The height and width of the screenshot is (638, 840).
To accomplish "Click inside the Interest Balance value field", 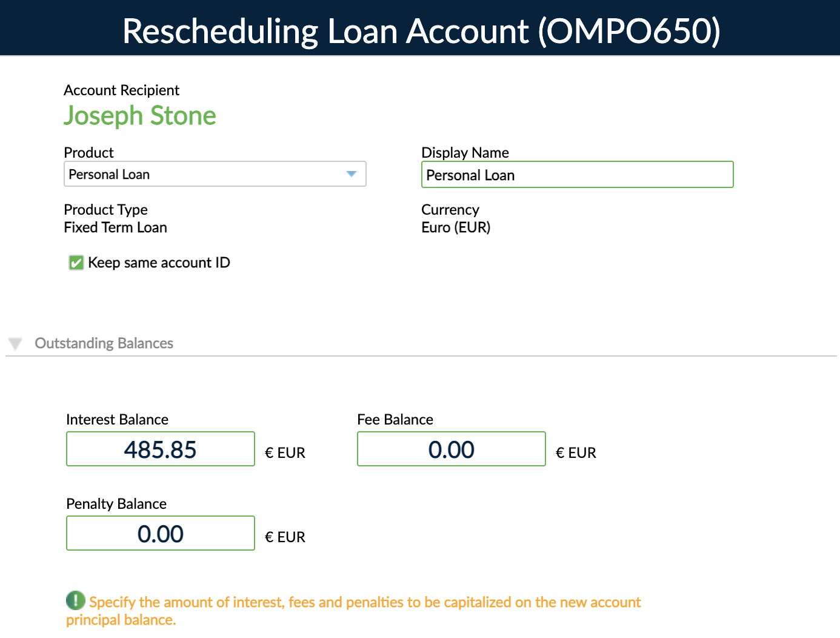I will [x=160, y=449].
